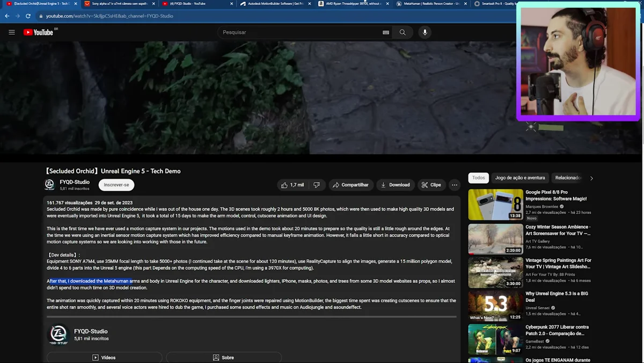Click the magnifier search button

[402, 32]
